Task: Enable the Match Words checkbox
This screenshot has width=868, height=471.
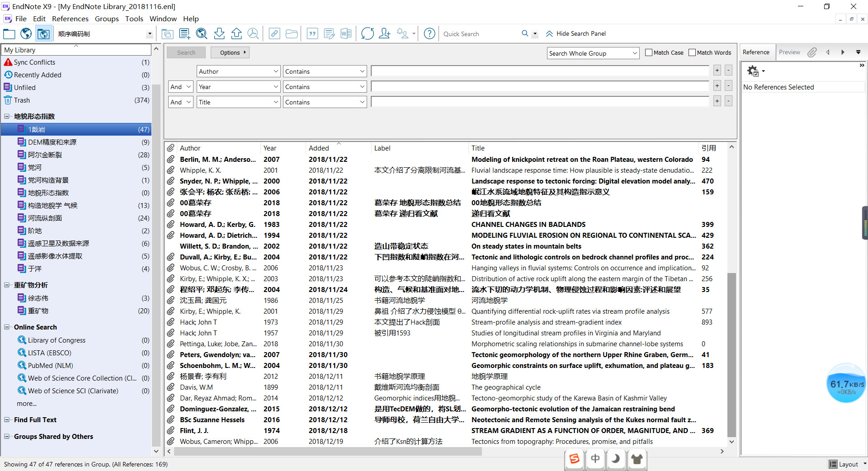Action: [692, 52]
